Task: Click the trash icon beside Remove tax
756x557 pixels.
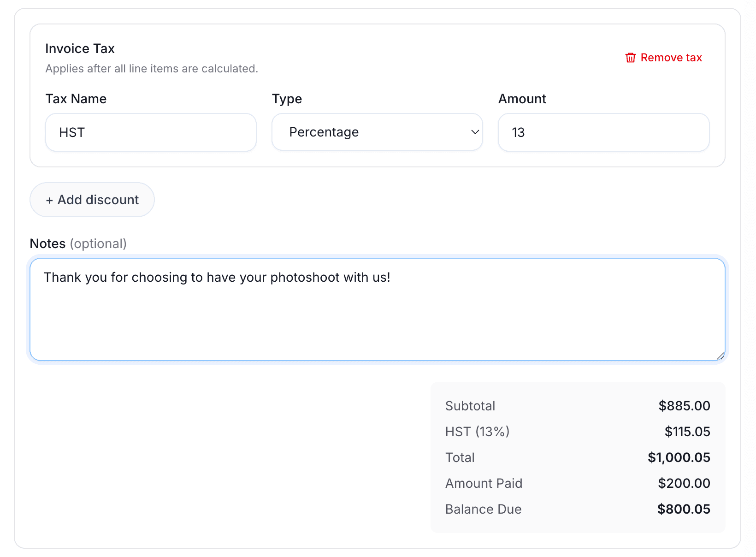Action: (630, 58)
